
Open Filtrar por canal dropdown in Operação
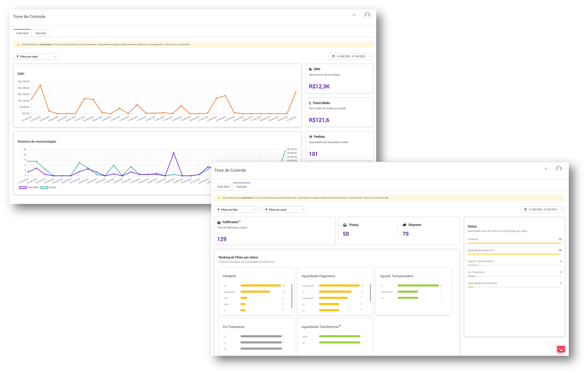pos(284,210)
